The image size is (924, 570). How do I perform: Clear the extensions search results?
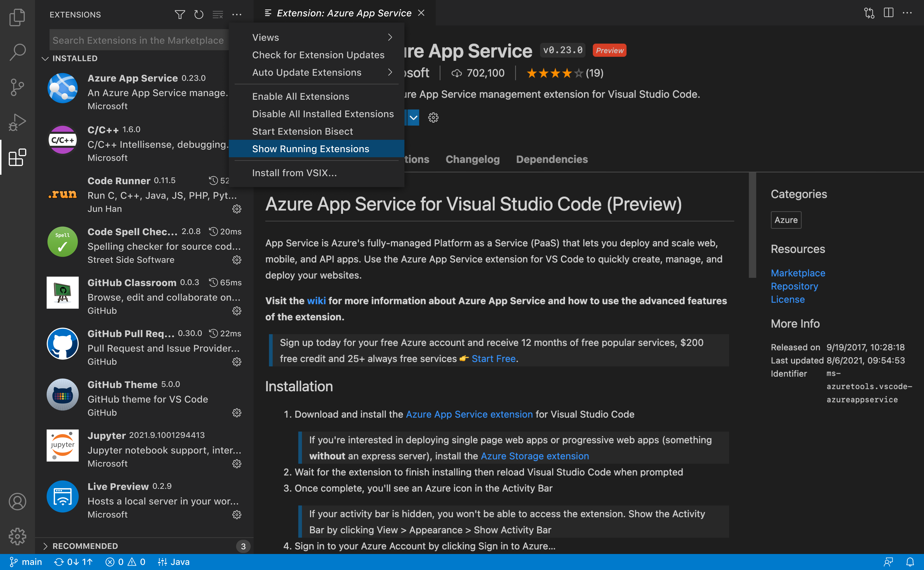pos(218,14)
